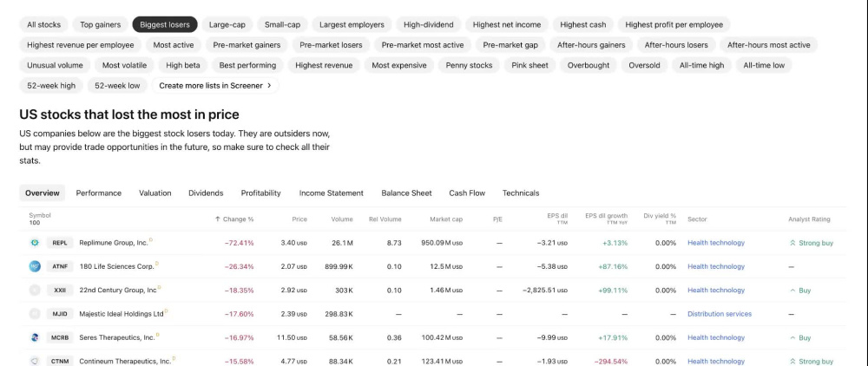Image resolution: width=868 pixels, height=366 pixels.
Task: Select the High-dividend chip
Action: tap(429, 24)
